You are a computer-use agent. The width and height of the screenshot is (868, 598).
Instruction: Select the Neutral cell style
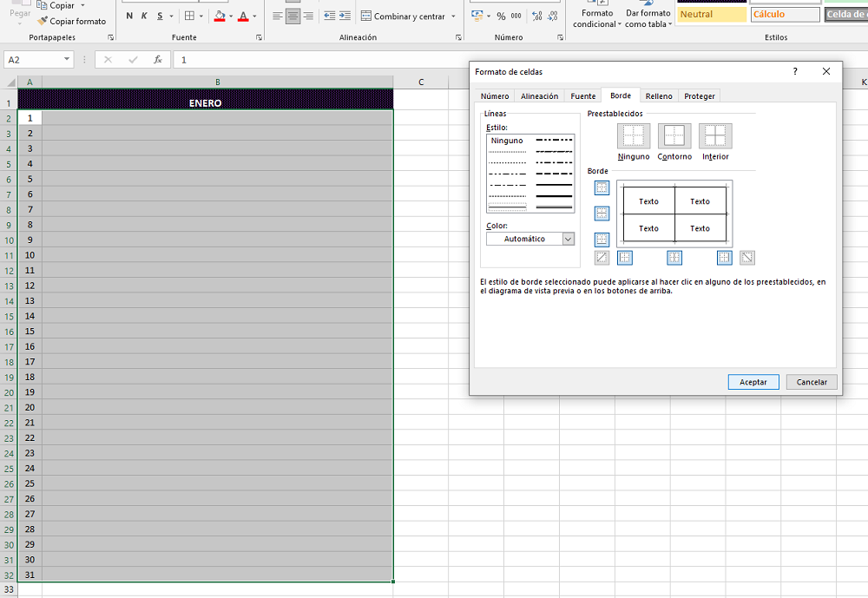[x=710, y=14]
